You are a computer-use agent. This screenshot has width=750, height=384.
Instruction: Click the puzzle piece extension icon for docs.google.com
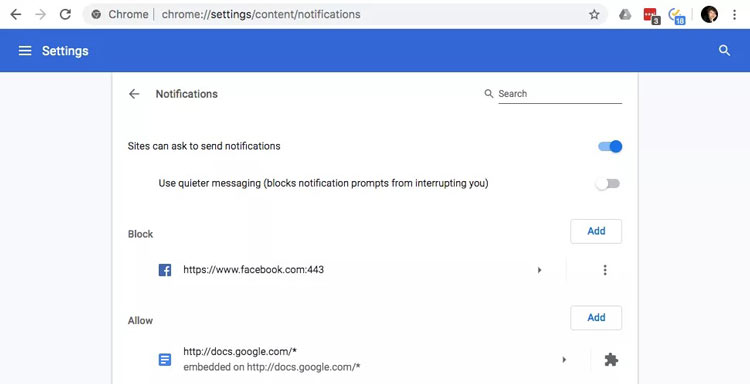coord(611,360)
